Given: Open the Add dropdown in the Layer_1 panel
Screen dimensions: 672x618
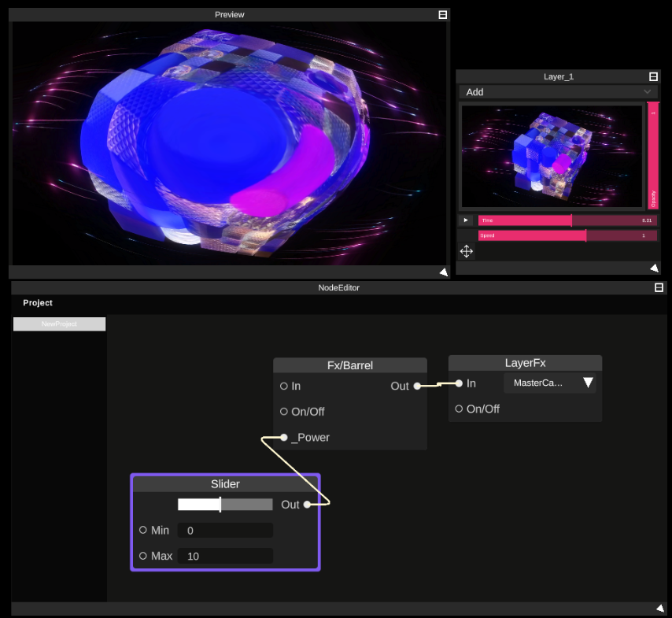Looking at the screenshot, I should [x=559, y=92].
